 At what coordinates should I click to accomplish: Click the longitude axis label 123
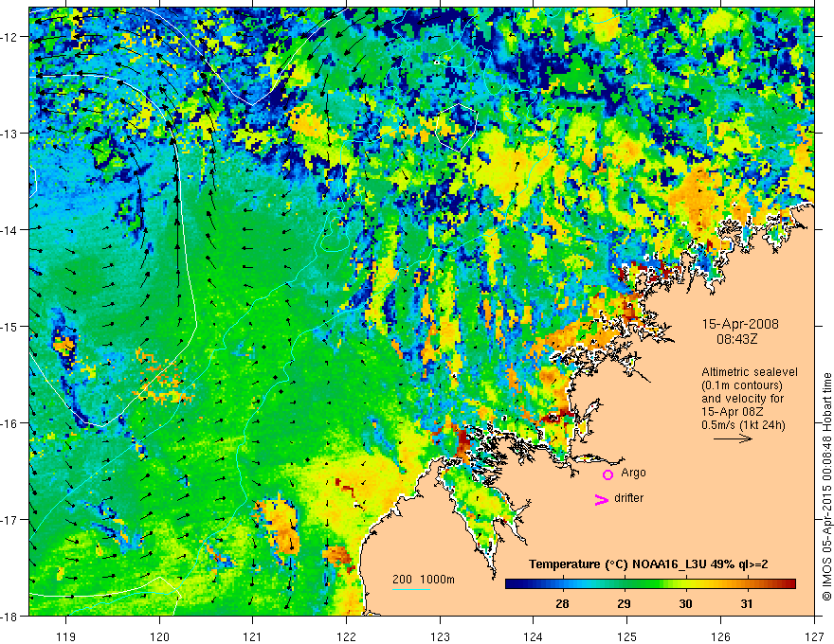pyautogui.click(x=440, y=636)
